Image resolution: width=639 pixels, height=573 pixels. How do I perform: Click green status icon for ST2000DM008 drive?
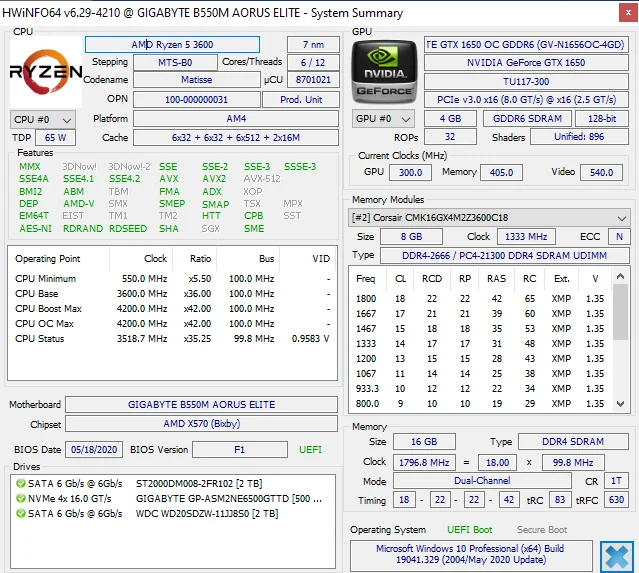point(20,483)
